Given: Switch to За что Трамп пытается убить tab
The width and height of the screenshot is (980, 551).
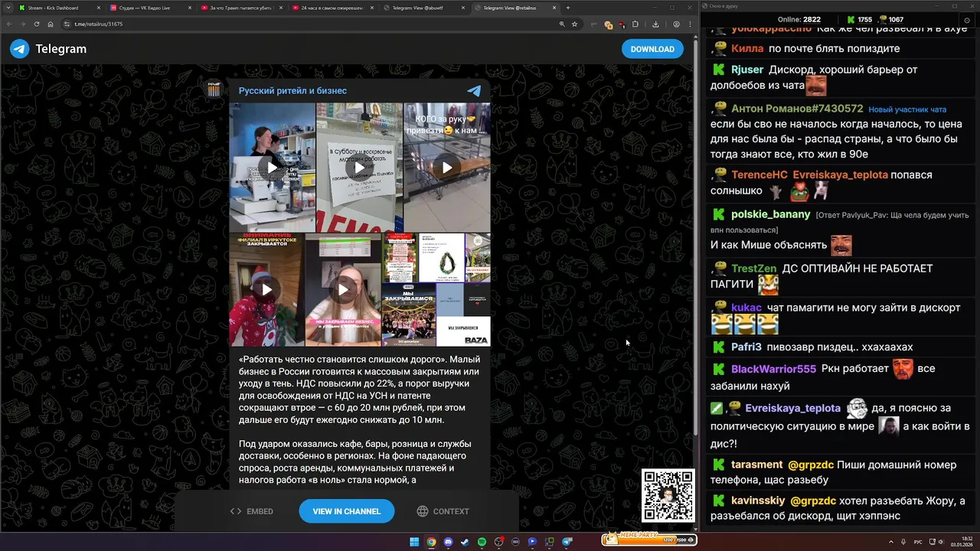Looking at the screenshot, I should point(242,8).
